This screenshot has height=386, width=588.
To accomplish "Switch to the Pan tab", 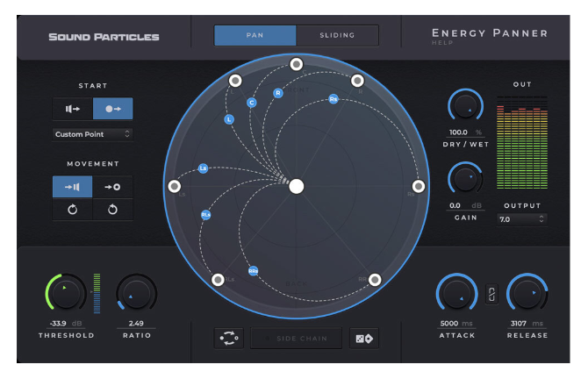I will 255,35.
